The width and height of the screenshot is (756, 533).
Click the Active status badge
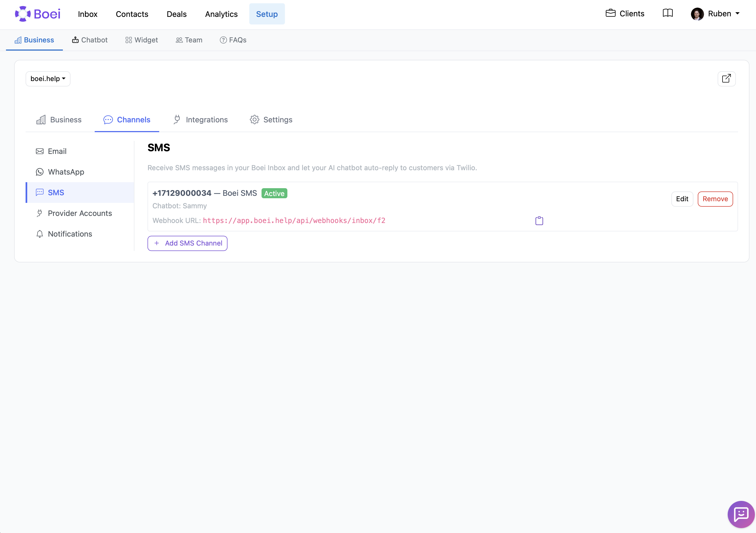tap(274, 193)
